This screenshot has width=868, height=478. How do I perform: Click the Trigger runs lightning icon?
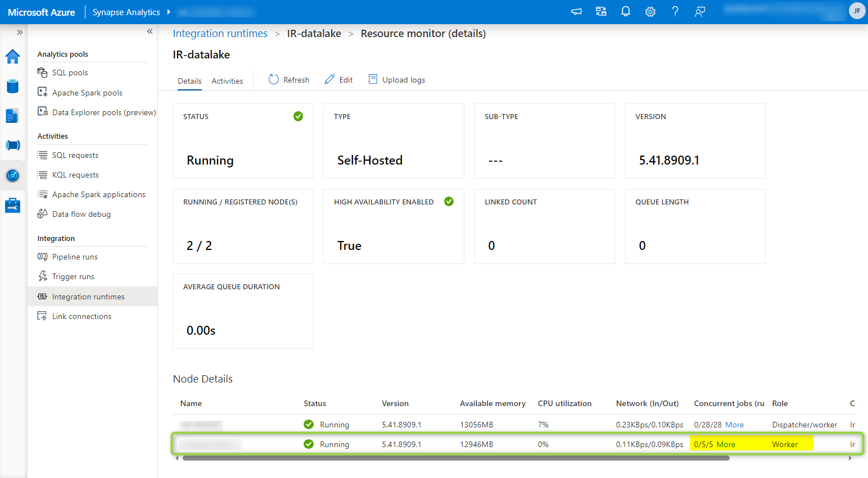(42, 276)
